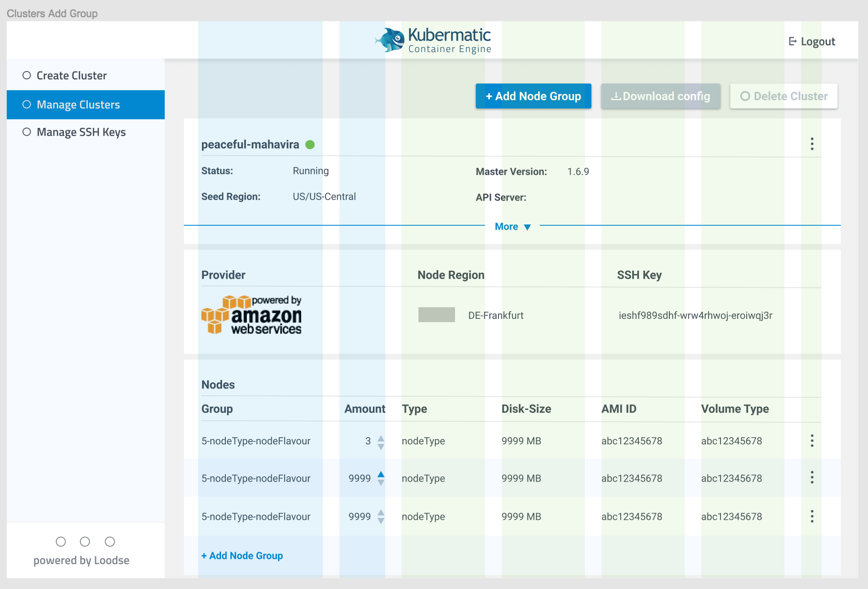Click the green status indicator next to peaceful-mahavira
The width and height of the screenshot is (868, 589).
point(310,144)
